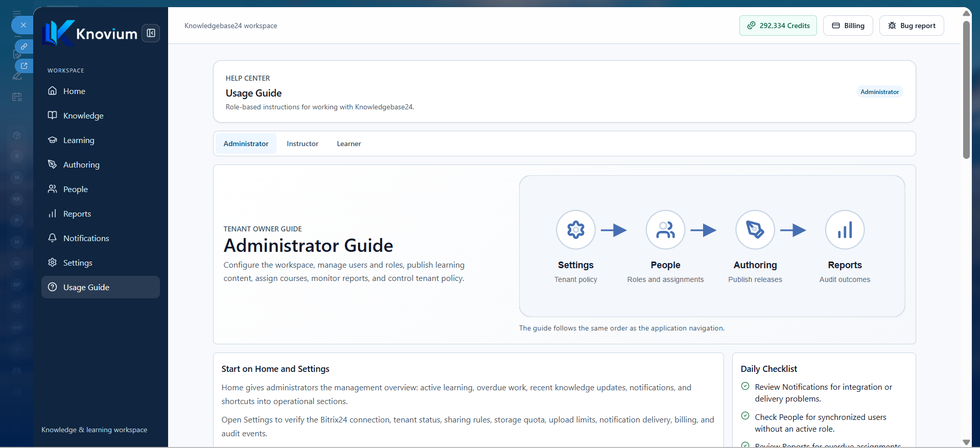Screen dimensions: 980x448
Task: Click the Reports bar-chart circle in flow diagram
Action: click(x=845, y=230)
